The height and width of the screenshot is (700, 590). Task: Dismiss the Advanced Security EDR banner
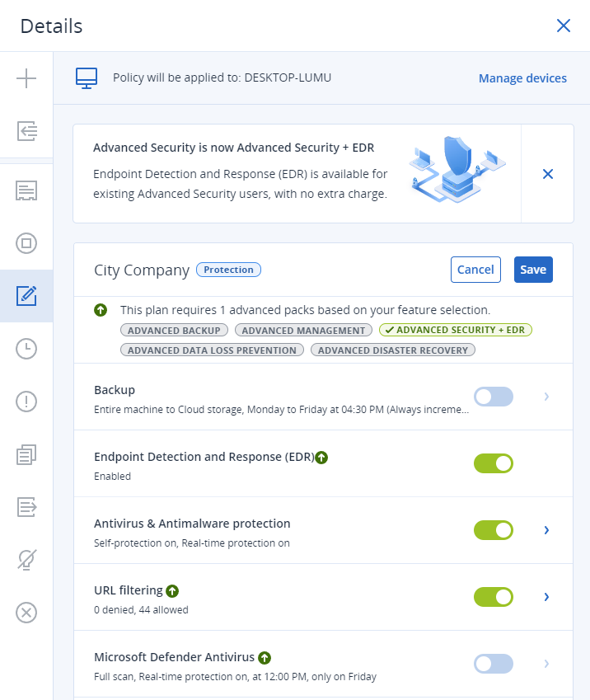pyautogui.click(x=547, y=174)
